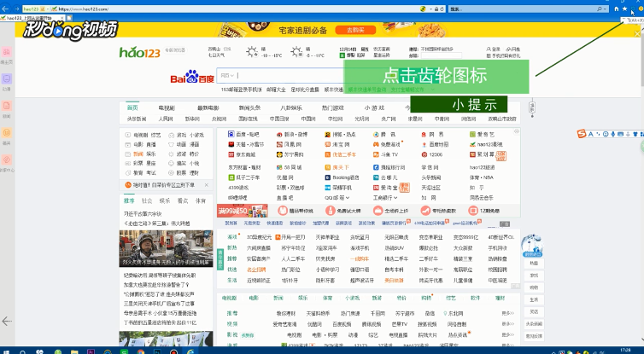Click the pink first icon in left sidebar
This screenshot has width=644, height=354.
pyautogui.click(x=6, y=52)
